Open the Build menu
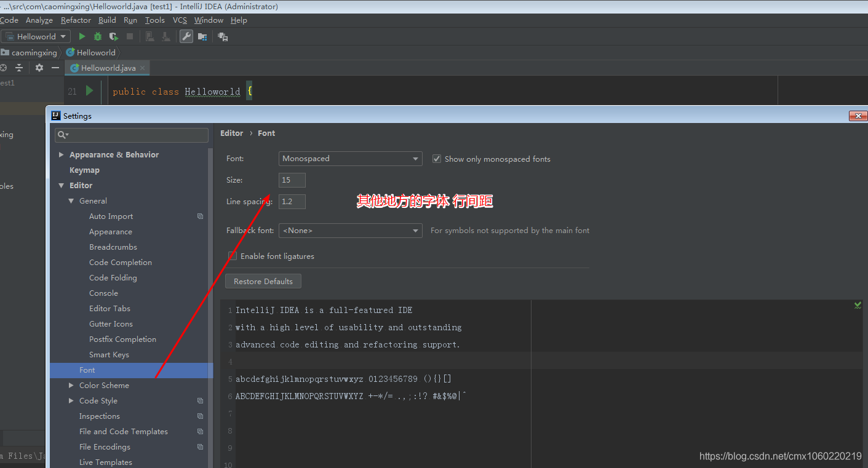The width and height of the screenshot is (868, 468). [107, 20]
